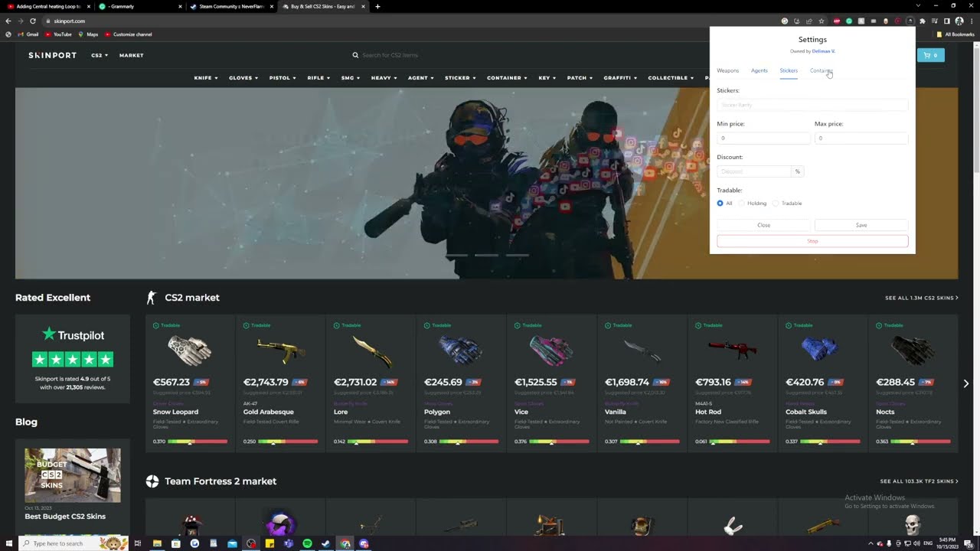Click the red ABP adblock extension icon
Viewport: 980px width, 551px height.
(x=836, y=21)
